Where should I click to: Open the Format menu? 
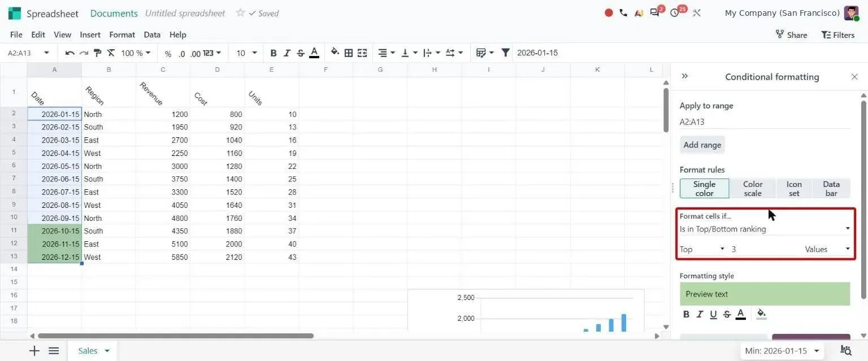pos(122,34)
